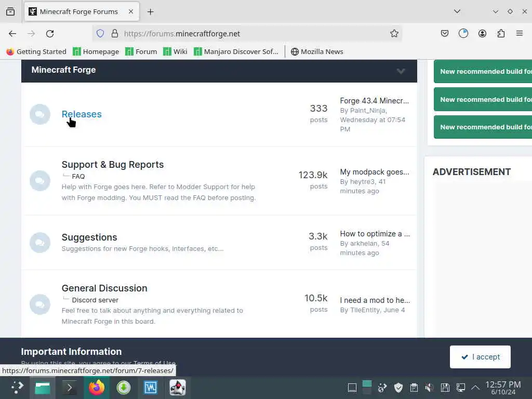Image resolution: width=532 pixels, height=399 pixels.
Task: Open Manjaro Discover Software bookmark
Action: [236, 51]
